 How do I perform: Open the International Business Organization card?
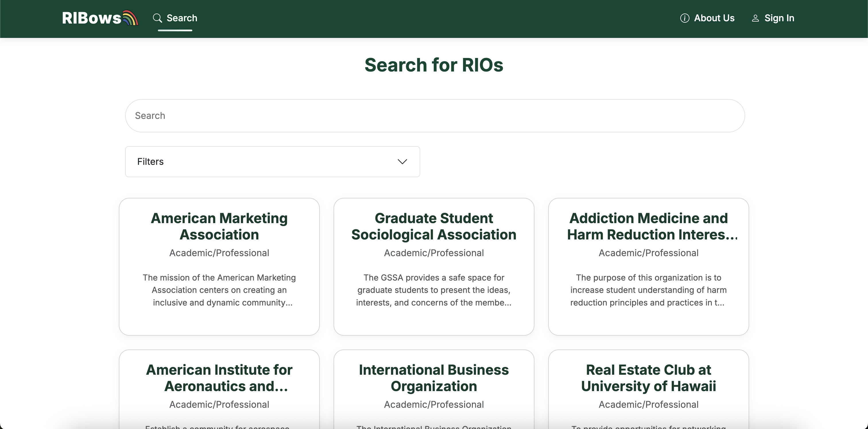[434, 378]
